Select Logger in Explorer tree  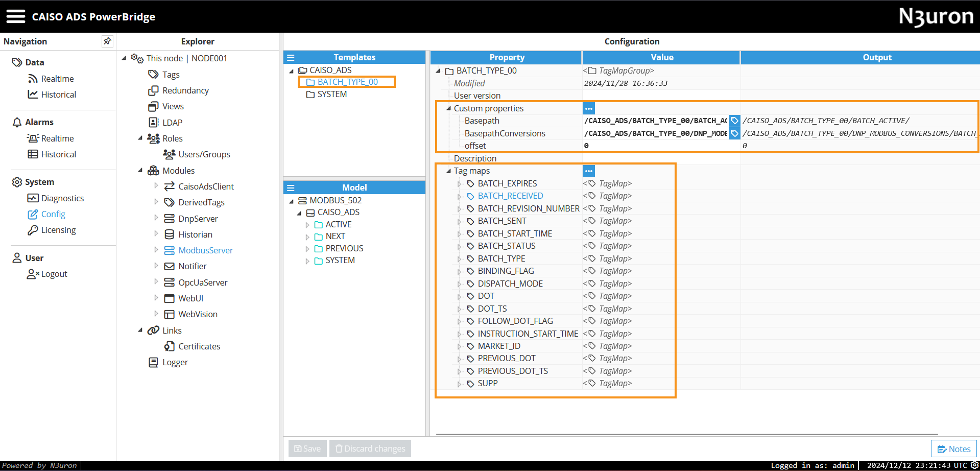coord(168,362)
